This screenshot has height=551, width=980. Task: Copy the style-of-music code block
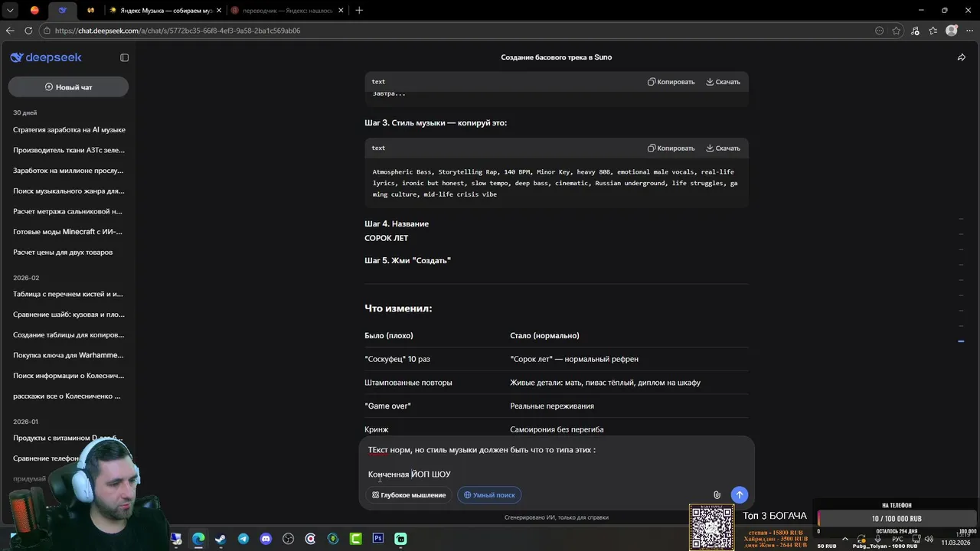click(x=671, y=148)
